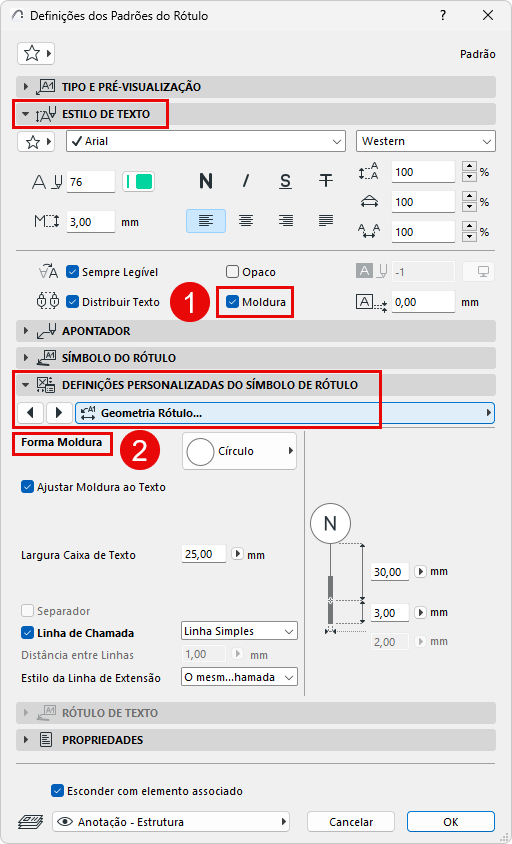Expand Símbolo do Rótulo panel

[256, 358]
